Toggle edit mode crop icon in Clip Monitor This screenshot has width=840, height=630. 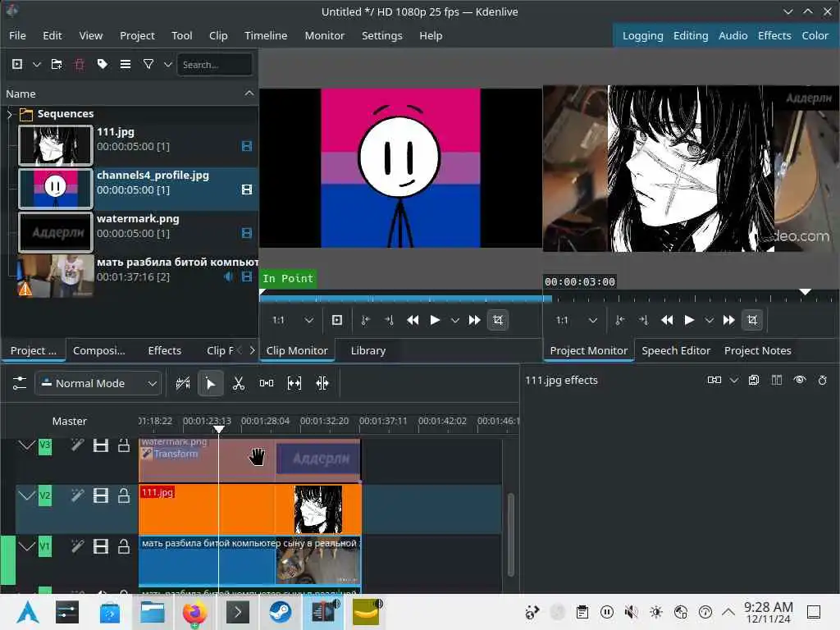coord(498,321)
